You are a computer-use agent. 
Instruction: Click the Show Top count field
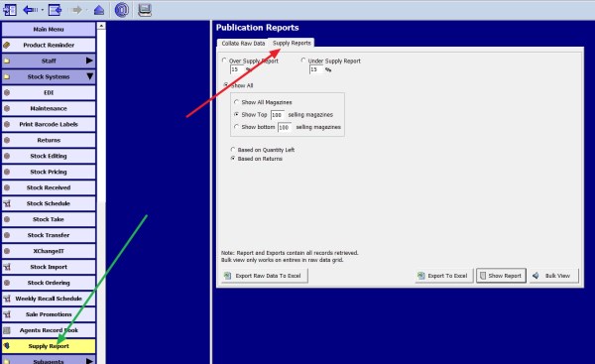(x=278, y=115)
